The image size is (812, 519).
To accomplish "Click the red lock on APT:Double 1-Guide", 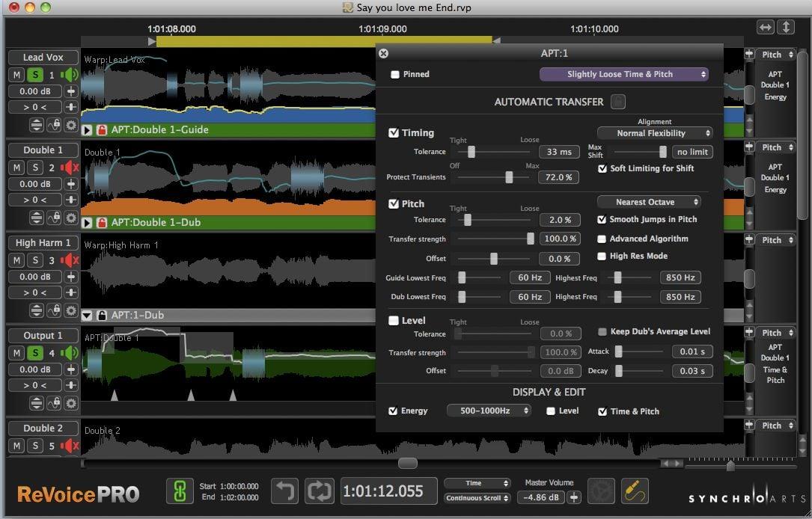I will [x=102, y=130].
